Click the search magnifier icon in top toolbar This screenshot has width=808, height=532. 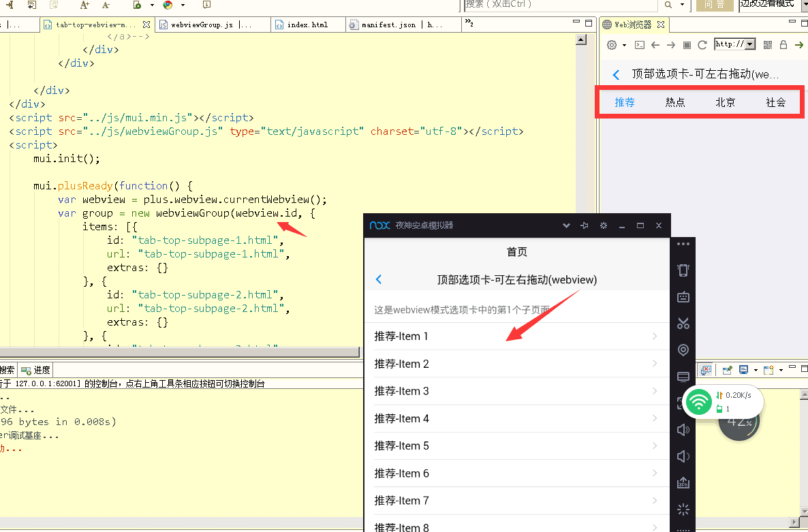[668, 5]
